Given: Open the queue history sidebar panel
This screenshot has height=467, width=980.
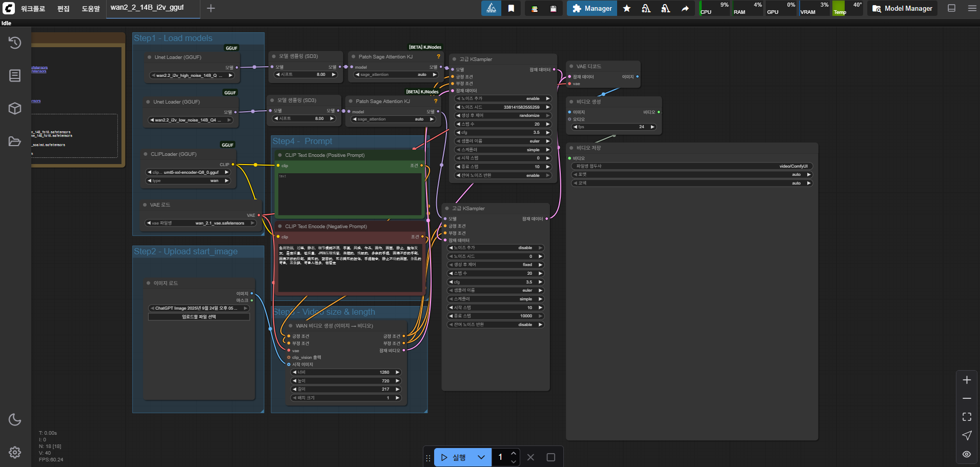Looking at the screenshot, I should click(15, 43).
